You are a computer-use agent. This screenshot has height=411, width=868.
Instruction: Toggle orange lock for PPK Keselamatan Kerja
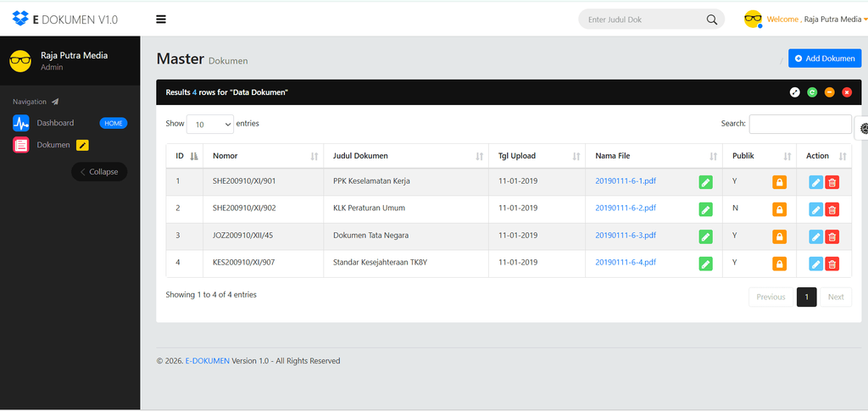(780, 182)
